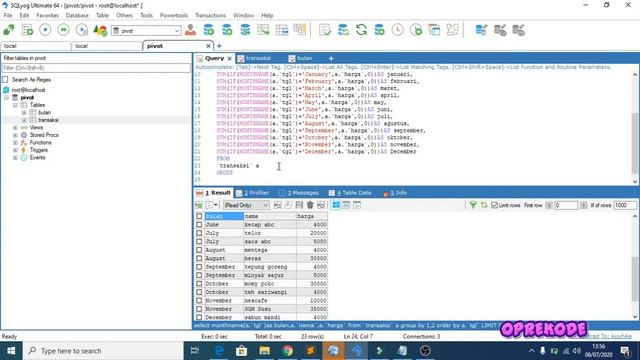
Task: Collapse the Tables tree node
Action: [x=16, y=105]
